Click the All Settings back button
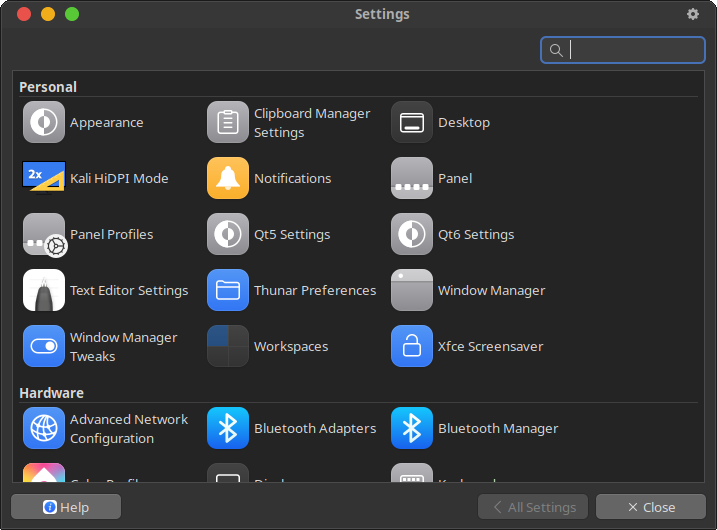 click(x=533, y=507)
